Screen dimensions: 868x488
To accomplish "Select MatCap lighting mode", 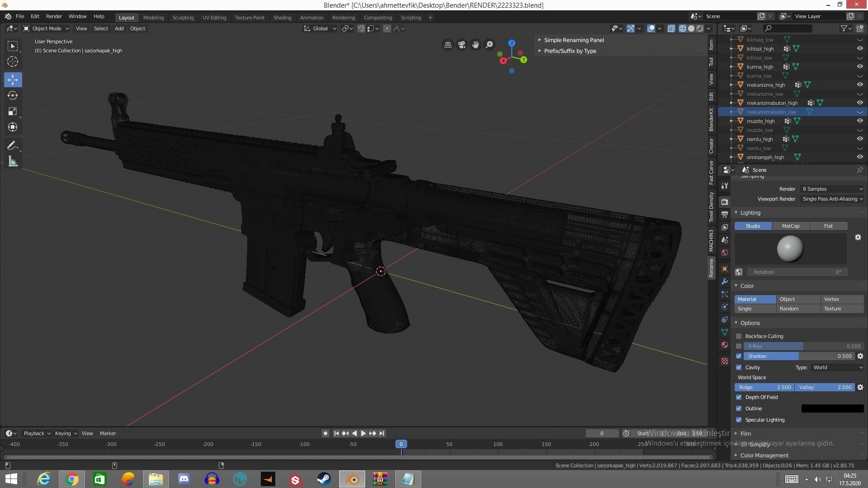I will coord(790,226).
